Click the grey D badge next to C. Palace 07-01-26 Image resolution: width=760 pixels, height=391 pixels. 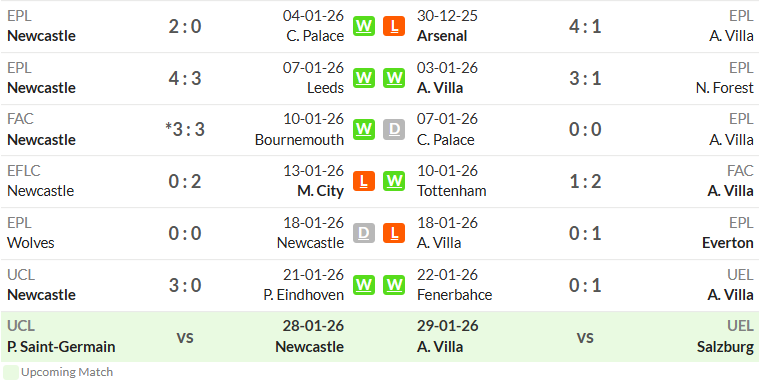pos(394,130)
